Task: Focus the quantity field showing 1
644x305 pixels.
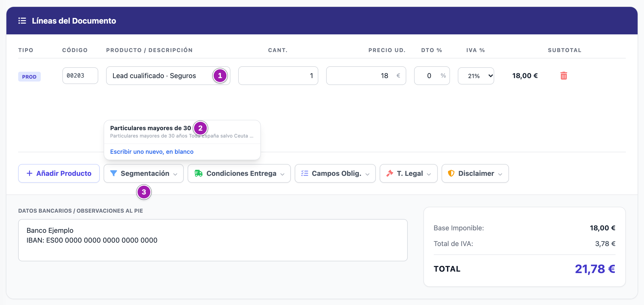Action: click(278, 75)
